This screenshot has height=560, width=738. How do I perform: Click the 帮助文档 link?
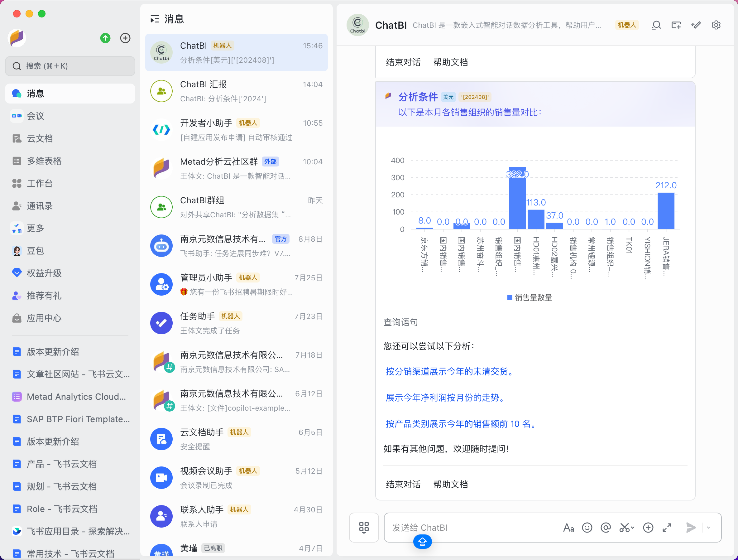451,484
